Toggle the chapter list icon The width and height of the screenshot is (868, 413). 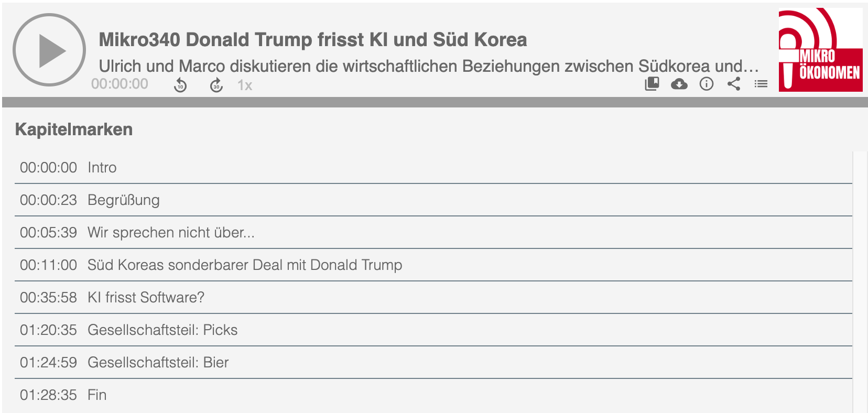coord(761,84)
